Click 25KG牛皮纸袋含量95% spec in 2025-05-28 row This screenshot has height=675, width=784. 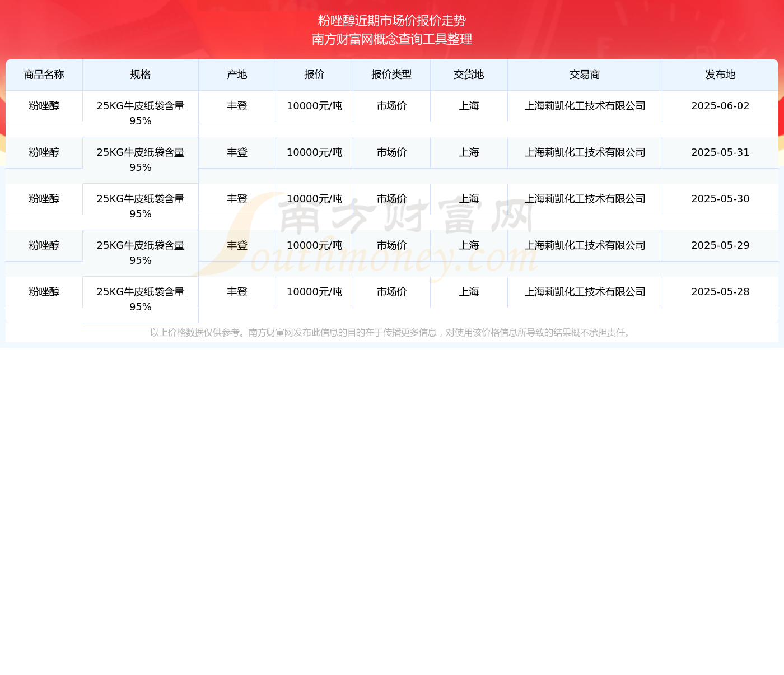pyautogui.click(x=141, y=300)
